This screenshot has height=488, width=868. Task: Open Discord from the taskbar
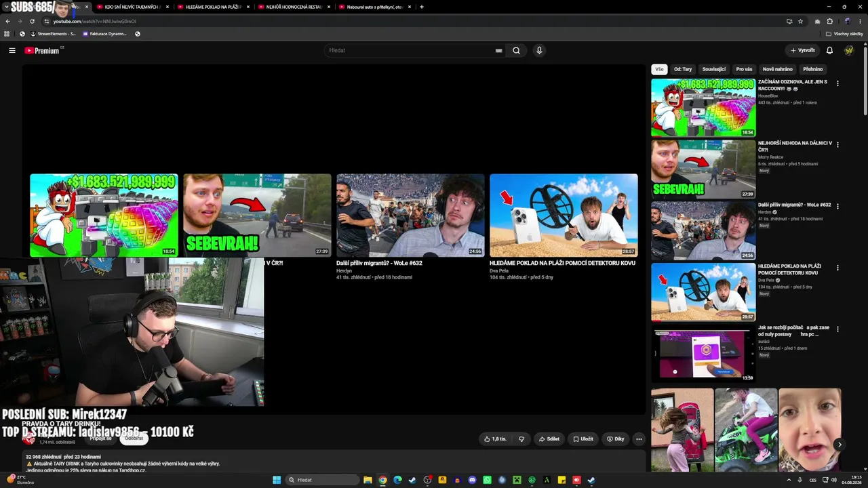click(473, 480)
